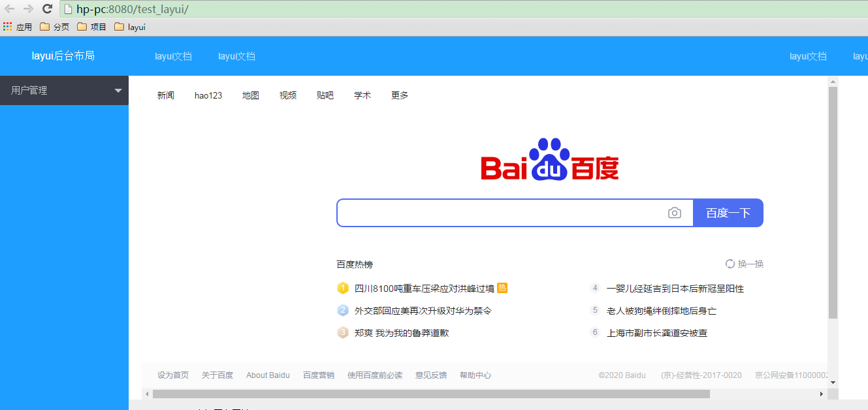Click the 设为首页 footer link

pos(173,375)
